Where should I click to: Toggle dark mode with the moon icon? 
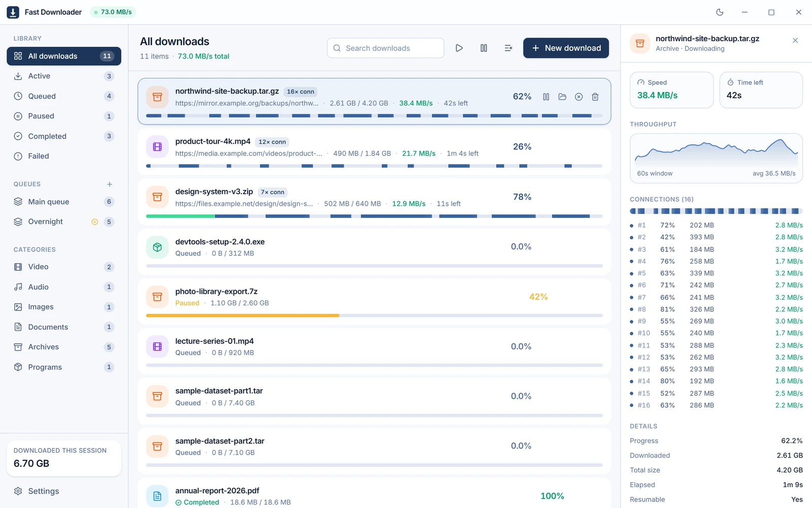(720, 12)
